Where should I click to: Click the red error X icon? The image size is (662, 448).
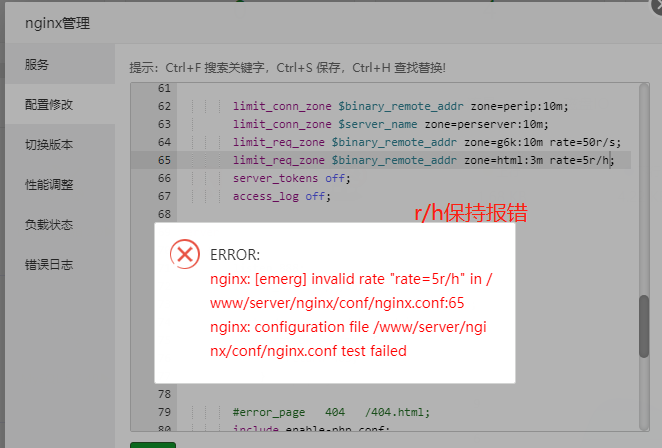185,254
